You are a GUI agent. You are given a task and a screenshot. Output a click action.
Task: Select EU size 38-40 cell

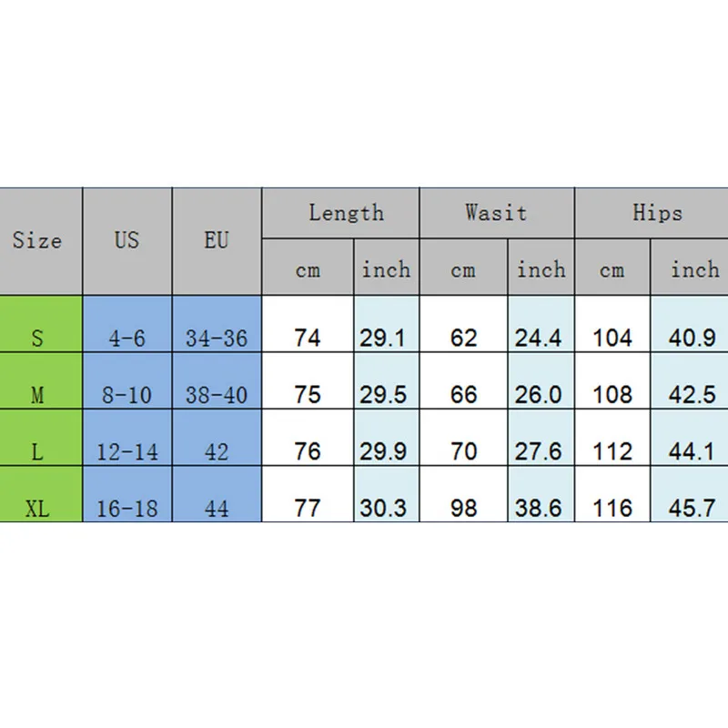point(217,395)
